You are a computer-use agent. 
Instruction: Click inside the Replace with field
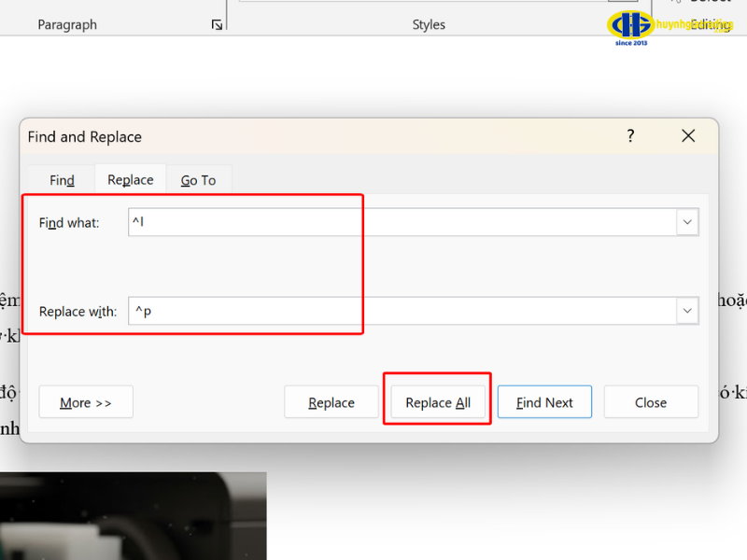pos(402,312)
